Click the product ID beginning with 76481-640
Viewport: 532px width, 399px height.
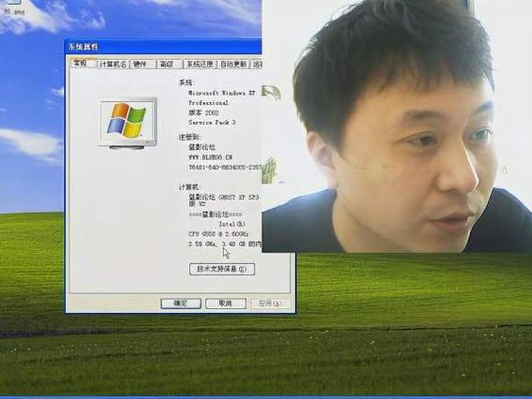(x=225, y=168)
